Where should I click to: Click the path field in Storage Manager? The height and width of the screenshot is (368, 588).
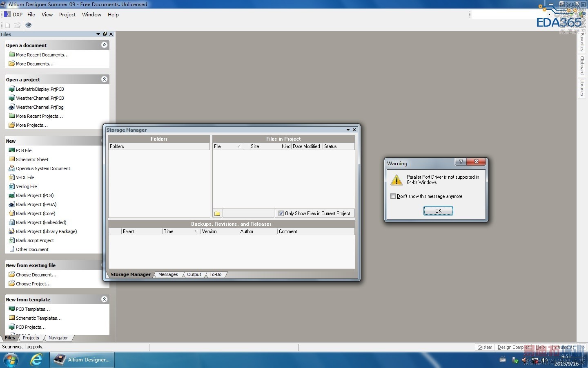point(248,213)
